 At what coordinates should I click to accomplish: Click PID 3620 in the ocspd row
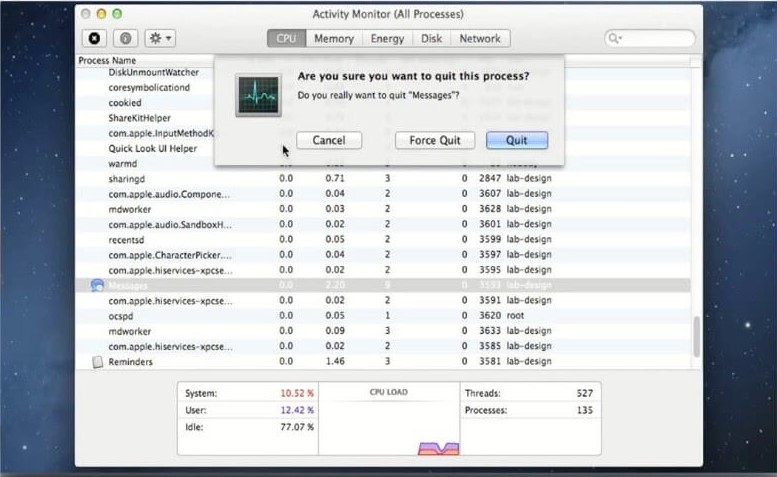[490, 316]
